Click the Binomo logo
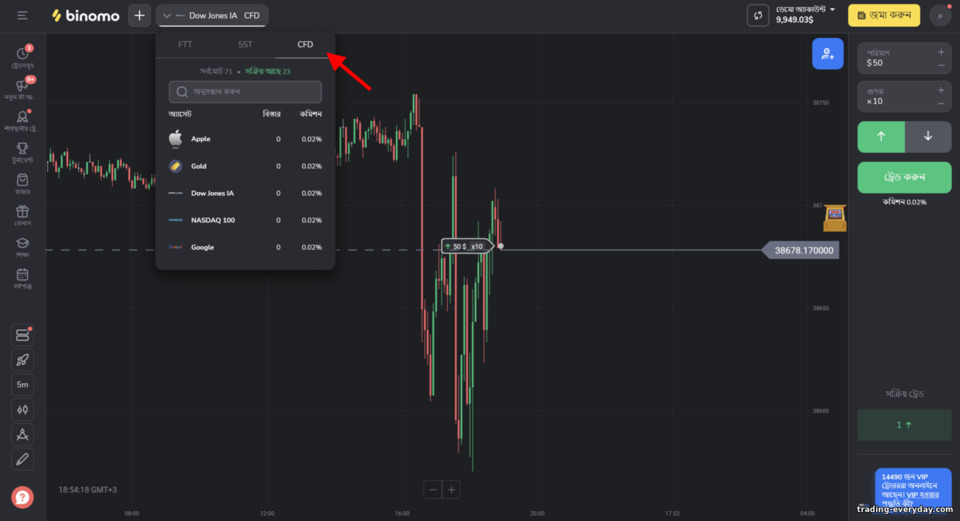 (86, 15)
